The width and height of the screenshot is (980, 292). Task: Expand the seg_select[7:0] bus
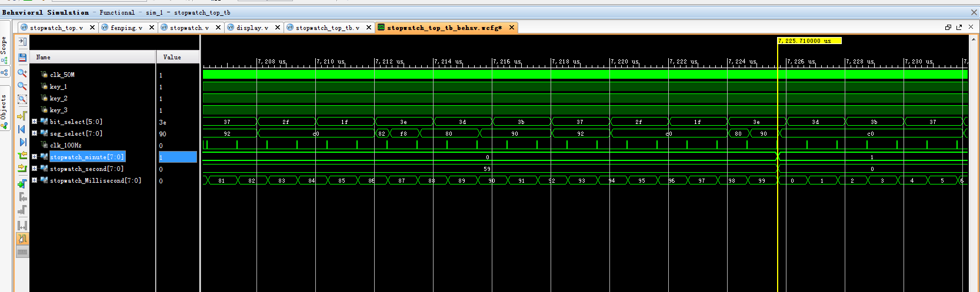click(34, 133)
